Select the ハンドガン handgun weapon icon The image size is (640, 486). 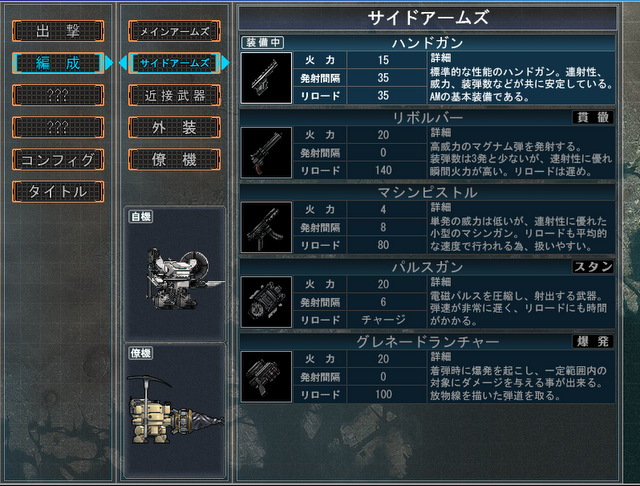pos(266,78)
